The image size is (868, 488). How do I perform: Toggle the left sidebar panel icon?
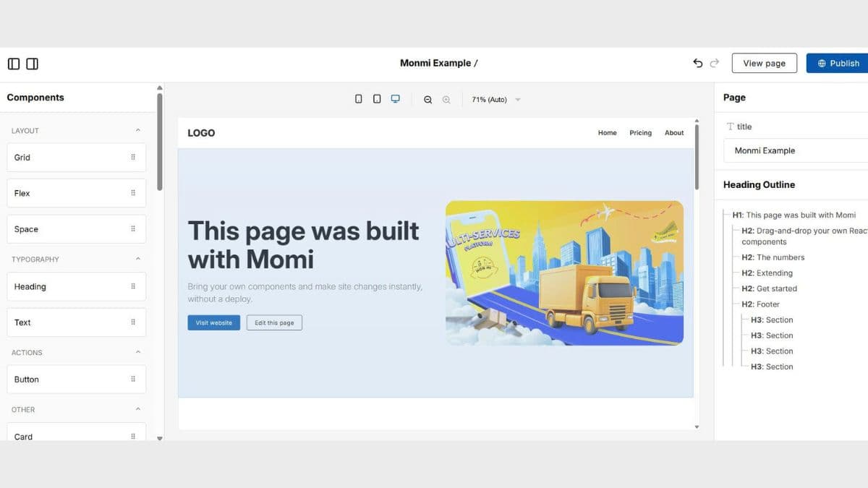click(14, 64)
